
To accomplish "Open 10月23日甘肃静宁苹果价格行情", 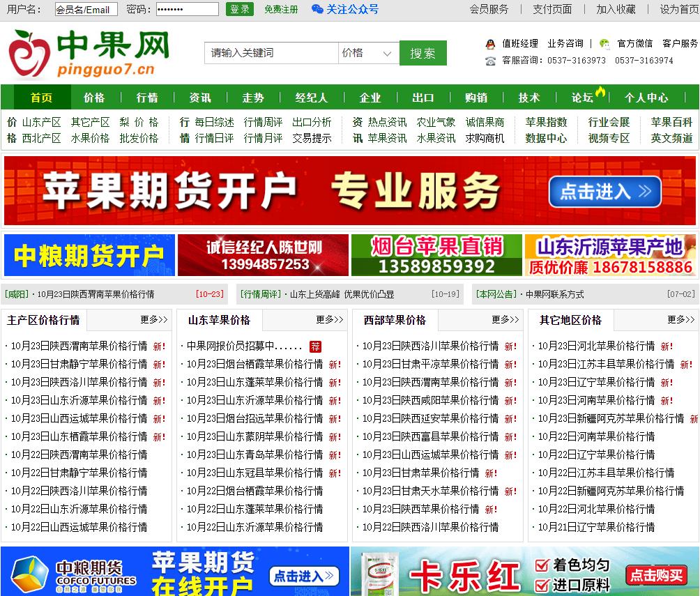I will click(79, 365).
